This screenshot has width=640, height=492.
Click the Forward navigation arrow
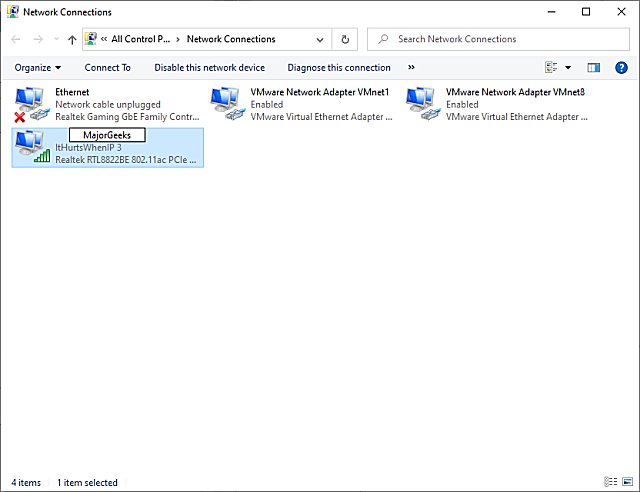coord(38,39)
